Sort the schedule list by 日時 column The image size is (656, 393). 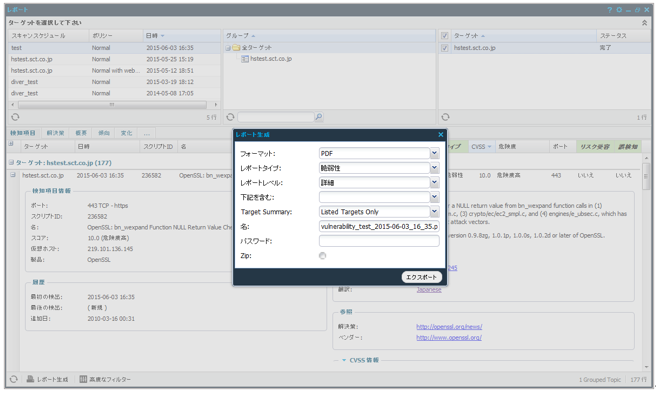point(181,36)
